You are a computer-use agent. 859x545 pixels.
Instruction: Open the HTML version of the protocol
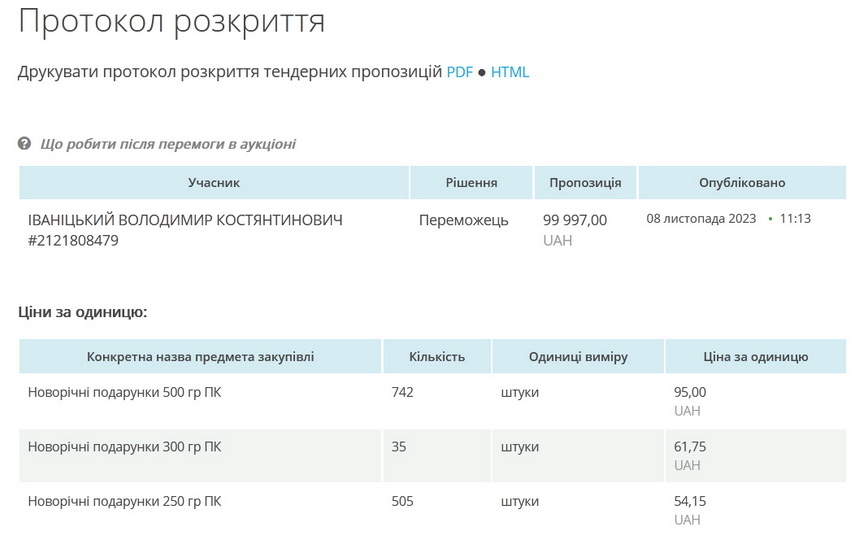click(x=509, y=72)
